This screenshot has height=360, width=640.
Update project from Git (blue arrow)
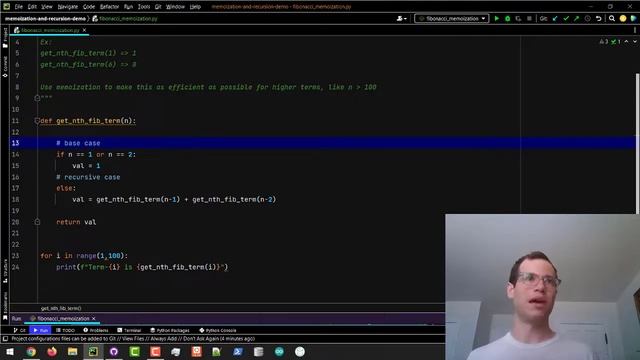[555, 18]
